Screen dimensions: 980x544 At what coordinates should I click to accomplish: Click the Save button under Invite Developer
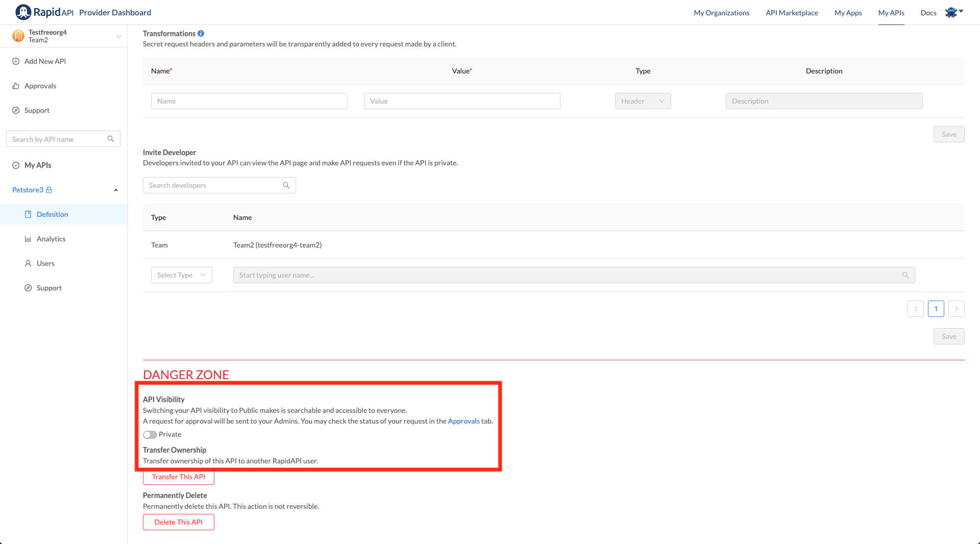(x=949, y=336)
